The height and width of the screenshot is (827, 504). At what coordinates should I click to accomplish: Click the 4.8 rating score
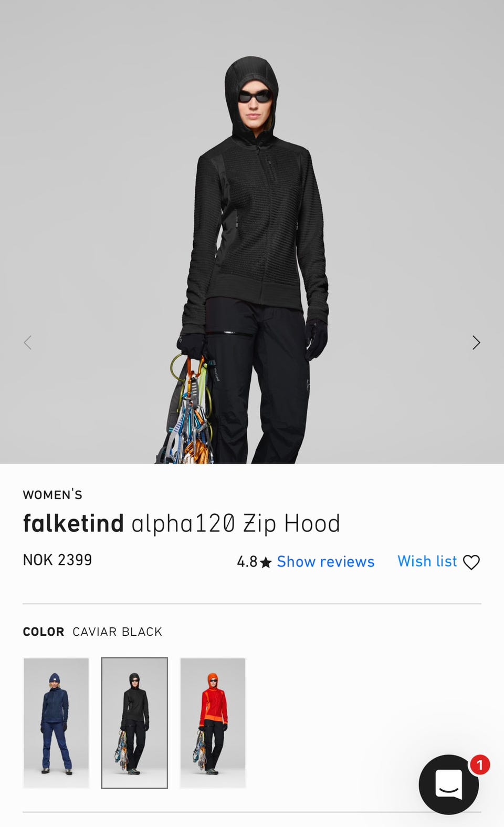coord(247,562)
